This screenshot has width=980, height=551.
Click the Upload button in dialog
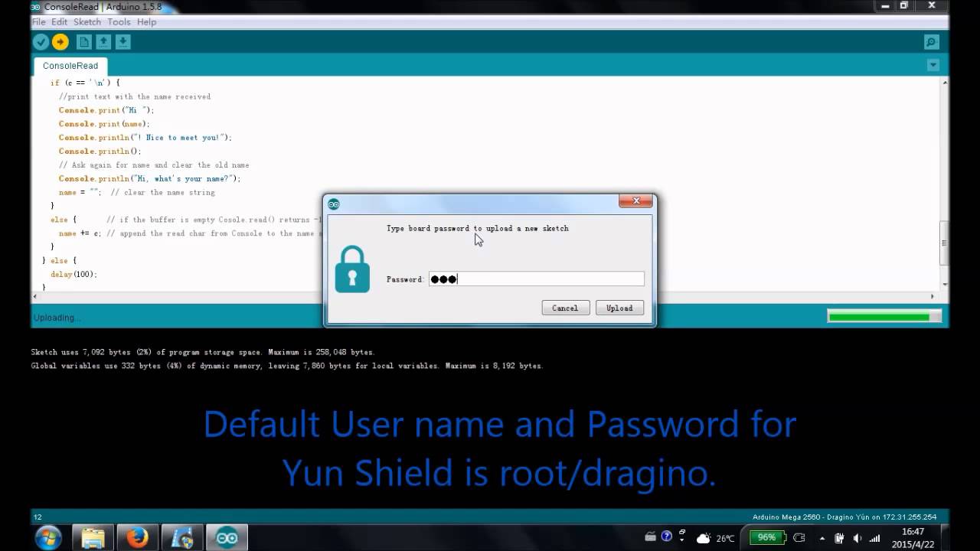[x=619, y=308]
